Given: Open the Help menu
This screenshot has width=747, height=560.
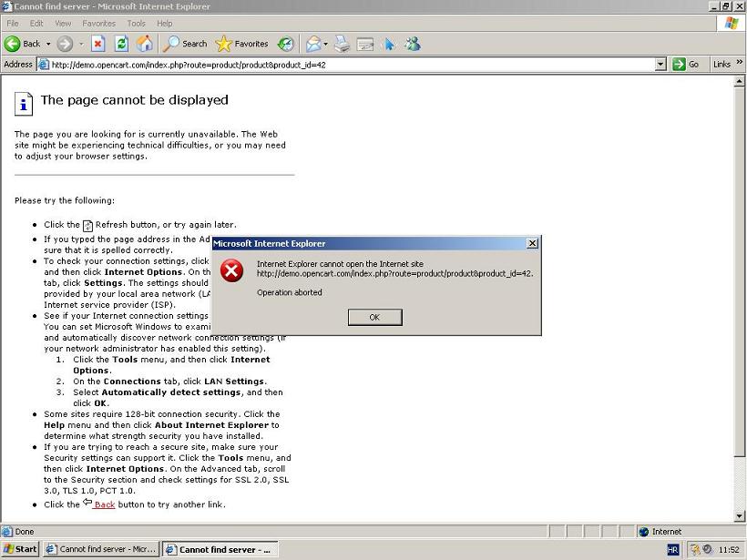Looking at the screenshot, I should [165, 24].
